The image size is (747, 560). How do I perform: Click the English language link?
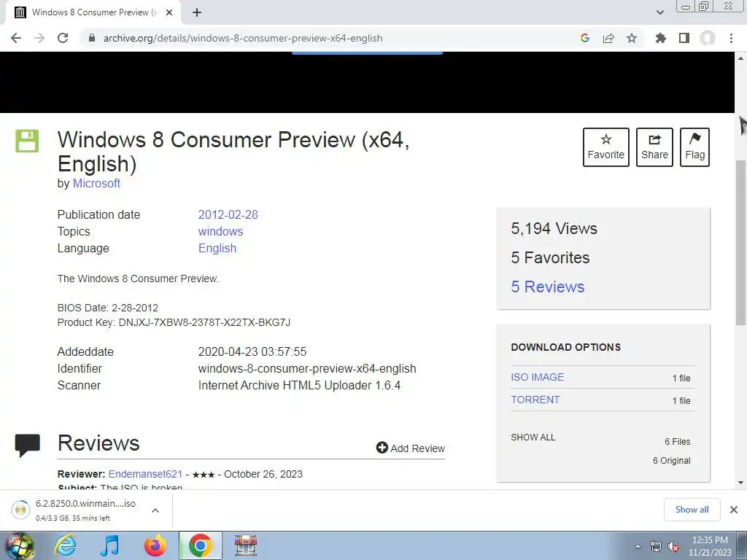pos(217,248)
